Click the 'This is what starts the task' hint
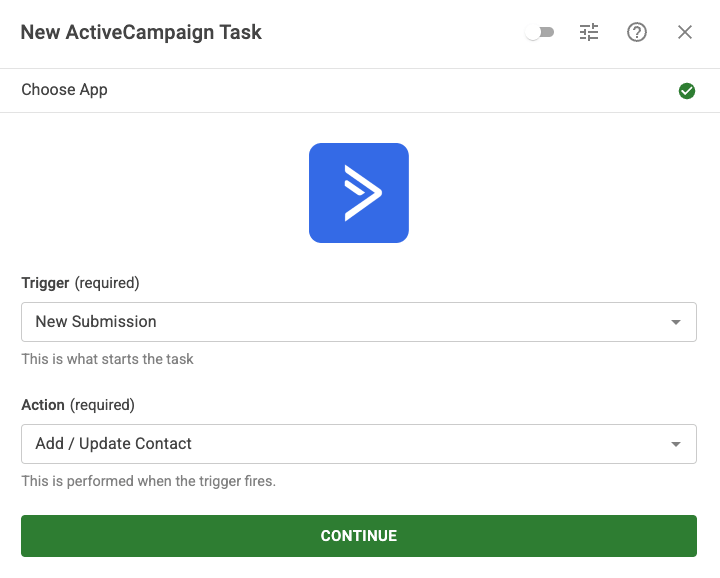Screen dimensions: 720x578 point(107,359)
